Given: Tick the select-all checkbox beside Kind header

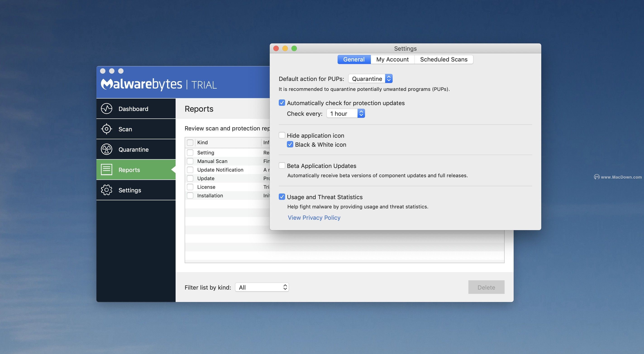Looking at the screenshot, I should pos(190,142).
